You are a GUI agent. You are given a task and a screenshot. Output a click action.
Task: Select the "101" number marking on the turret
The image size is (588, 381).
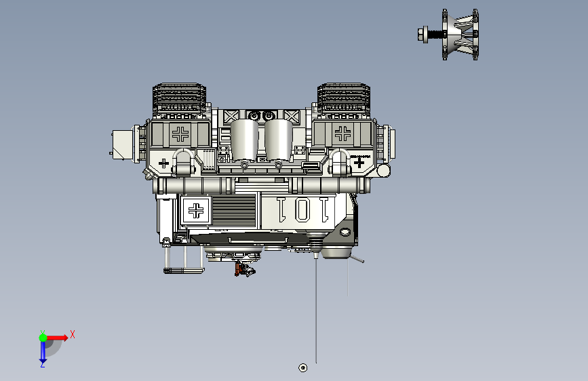pyautogui.click(x=303, y=209)
